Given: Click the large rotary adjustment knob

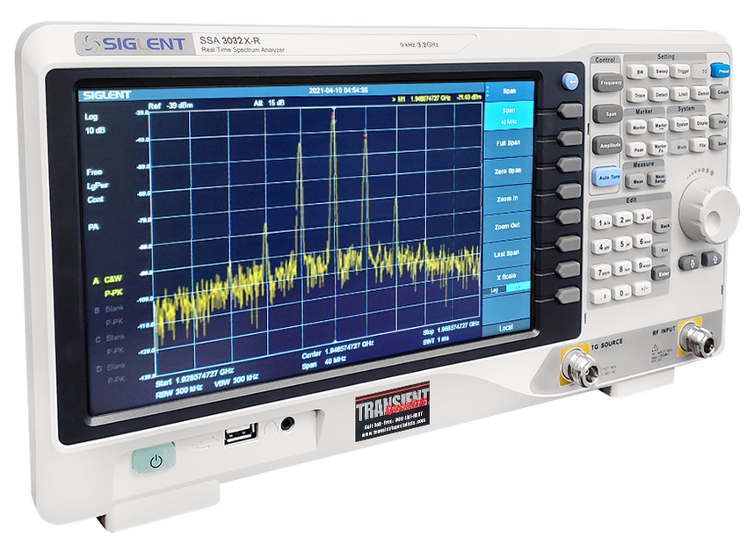Looking at the screenshot, I should [x=707, y=211].
